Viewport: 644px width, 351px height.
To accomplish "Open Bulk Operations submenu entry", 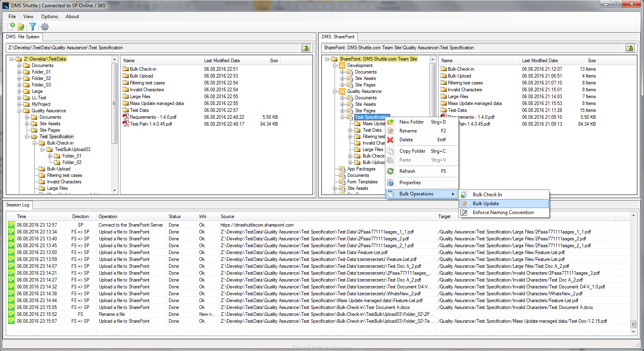I will [422, 194].
